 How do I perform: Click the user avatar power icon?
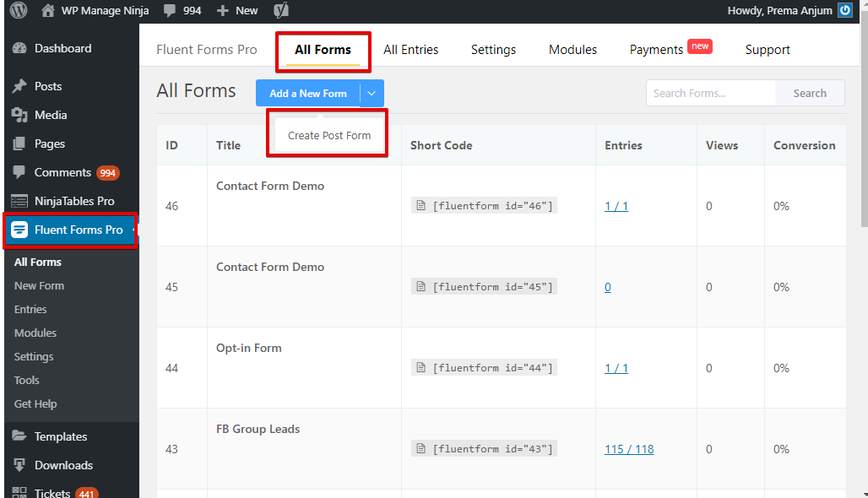pos(844,10)
